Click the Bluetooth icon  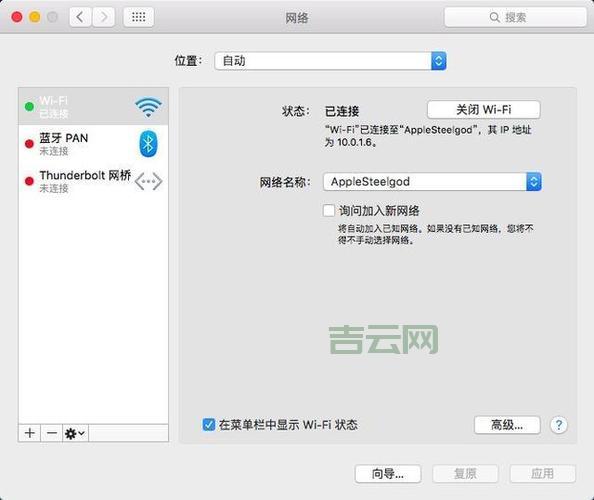[148, 144]
